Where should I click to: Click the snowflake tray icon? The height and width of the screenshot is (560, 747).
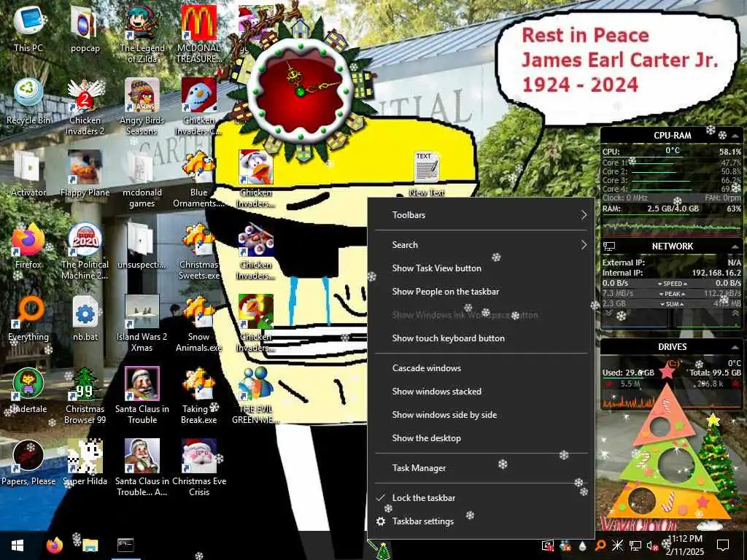coord(617,545)
